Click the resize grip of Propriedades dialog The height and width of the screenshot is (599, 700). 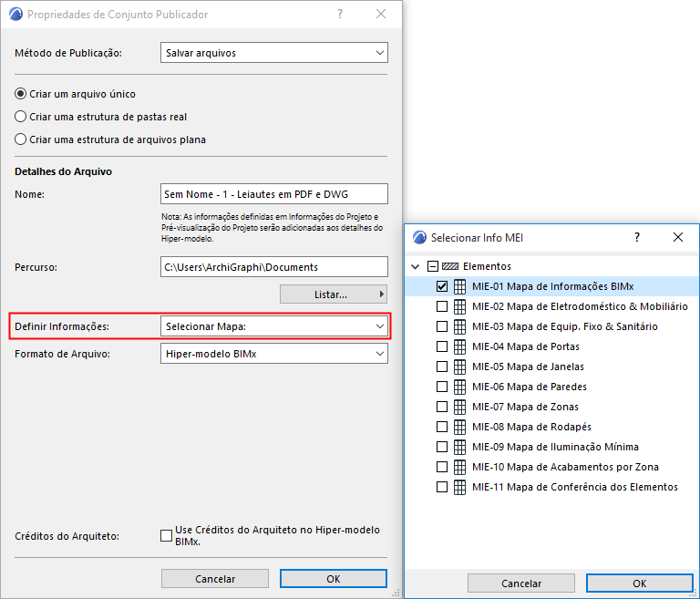[x=396, y=593]
